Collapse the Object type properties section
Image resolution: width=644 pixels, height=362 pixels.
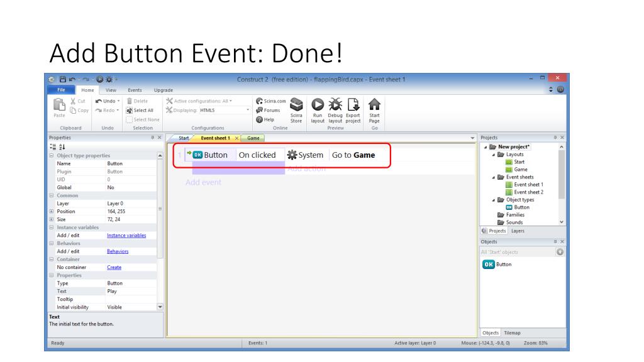coord(52,156)
